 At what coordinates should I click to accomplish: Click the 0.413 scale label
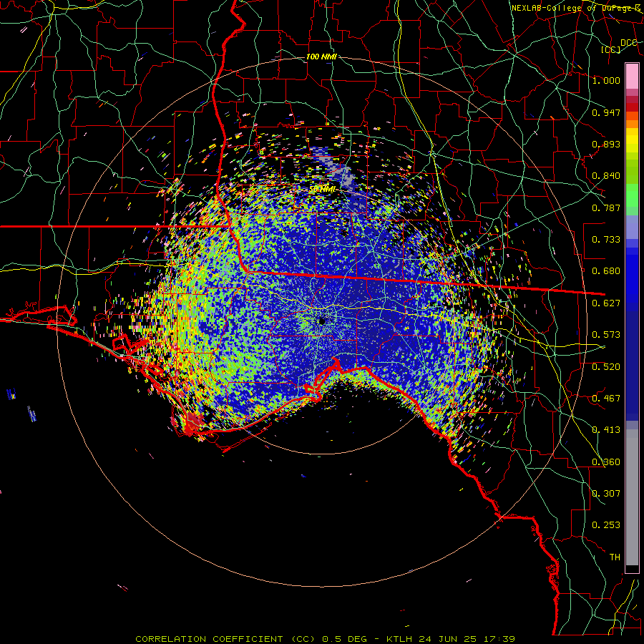click(x=606, y=430)
